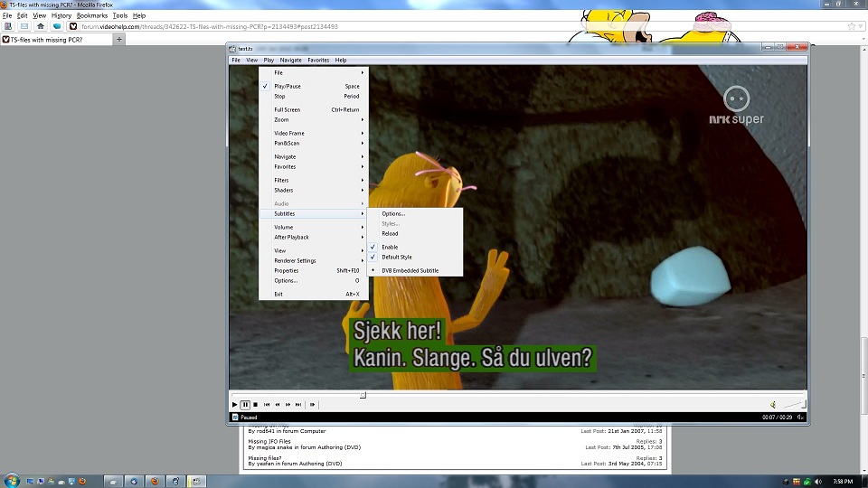This screenshot has height=488, width=868.
Task: Click the Firefox quick launch icon
Action: click(82, 482)
